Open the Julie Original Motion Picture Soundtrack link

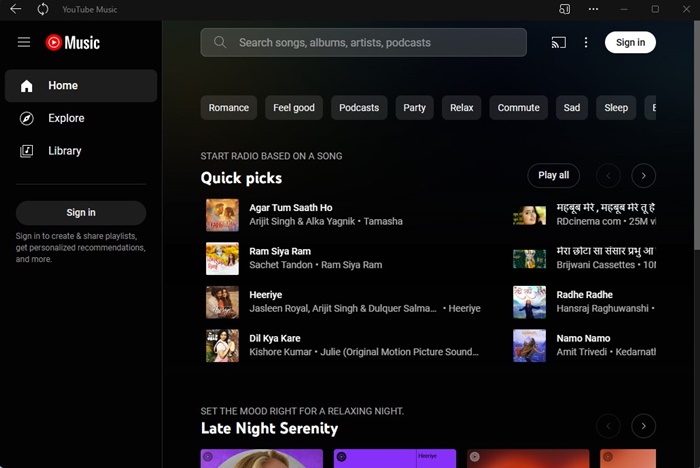(400, 352)
